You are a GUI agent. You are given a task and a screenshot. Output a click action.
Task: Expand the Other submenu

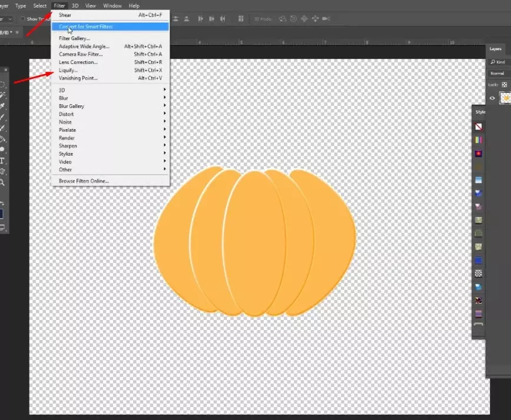[x=110, y=169]
